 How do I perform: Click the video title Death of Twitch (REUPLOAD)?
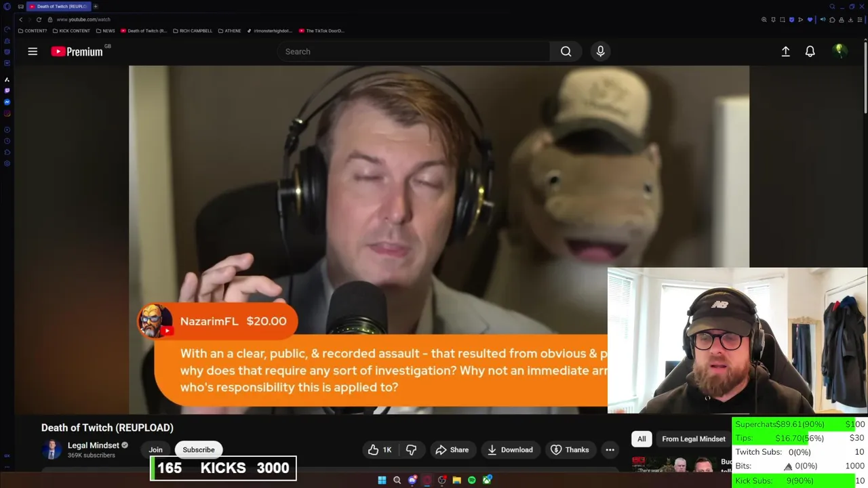pos(107,428)
